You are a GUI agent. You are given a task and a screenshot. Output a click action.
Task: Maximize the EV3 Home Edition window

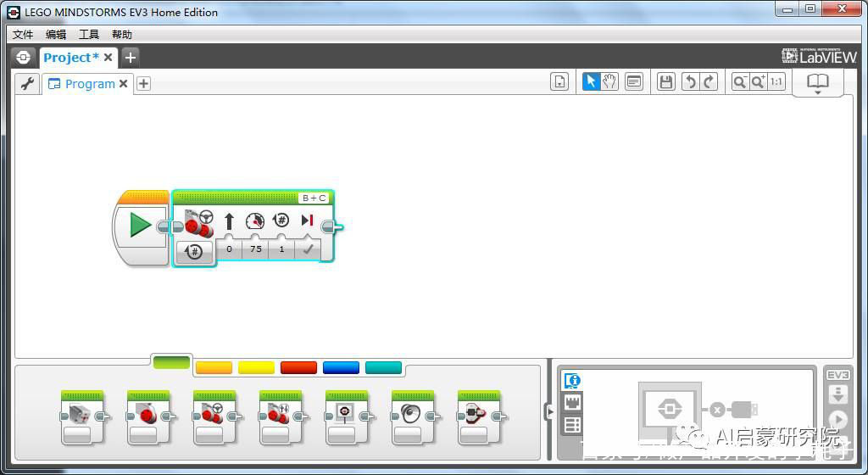tap(810, 9)
